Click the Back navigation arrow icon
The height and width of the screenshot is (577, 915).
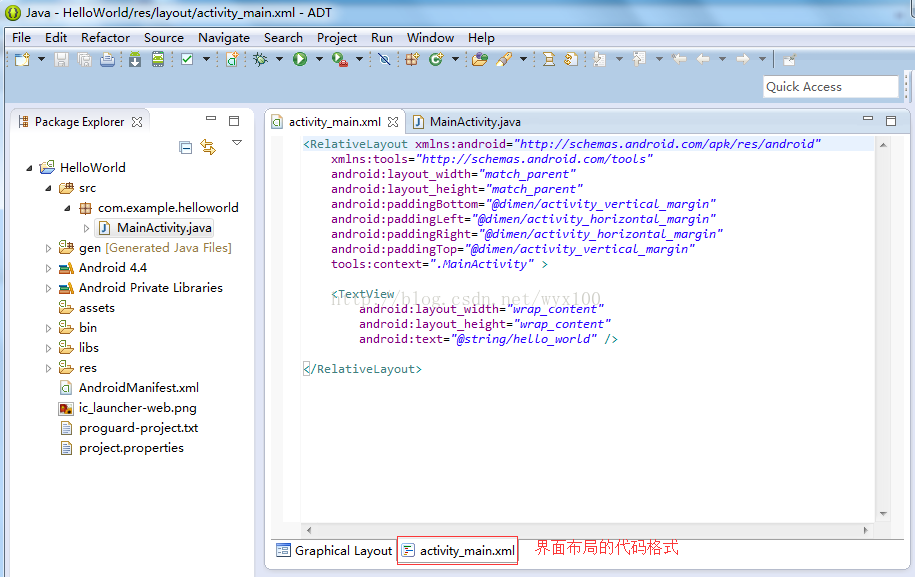[703, 60]
